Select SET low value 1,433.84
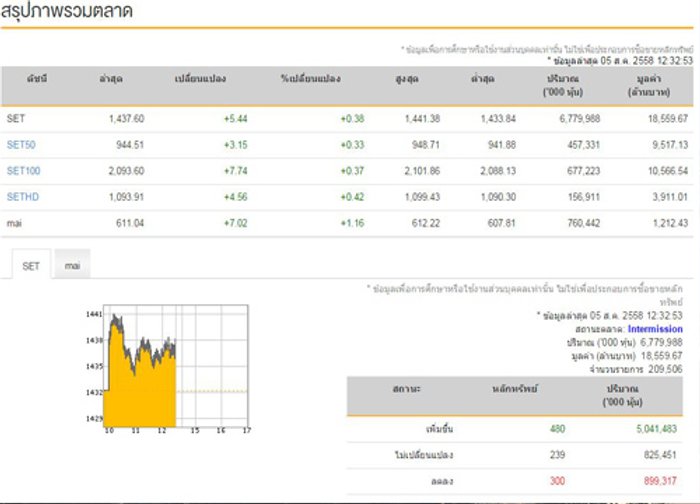The height and width of the screenshot is (504, 700). coord(498,119)
